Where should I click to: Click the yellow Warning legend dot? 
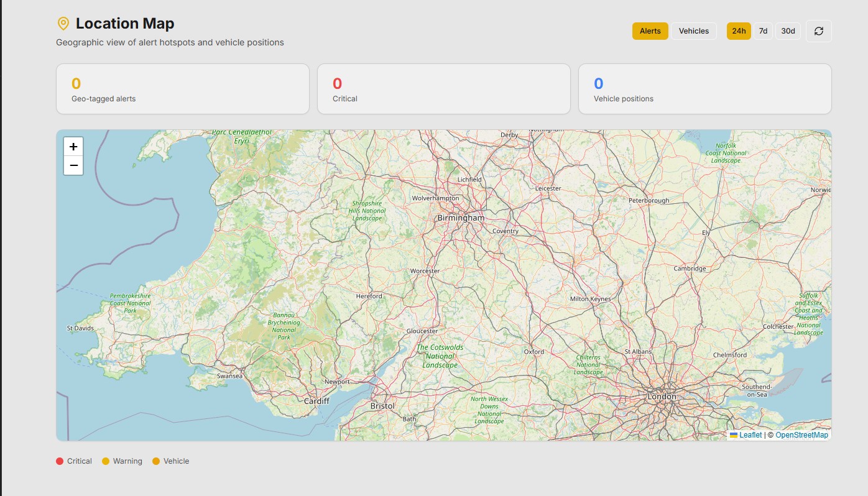tap(106, 461)
